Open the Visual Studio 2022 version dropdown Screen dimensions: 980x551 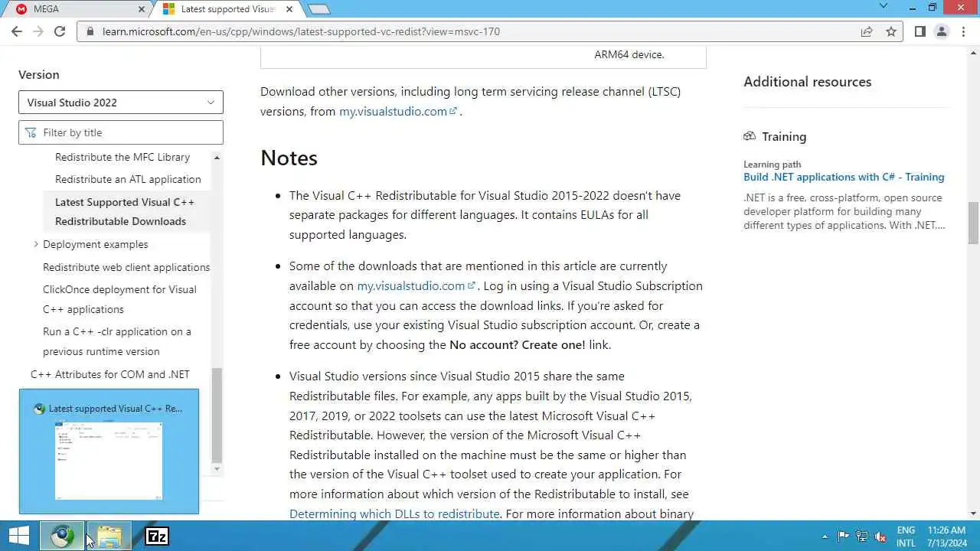click(x=121, y=103)
